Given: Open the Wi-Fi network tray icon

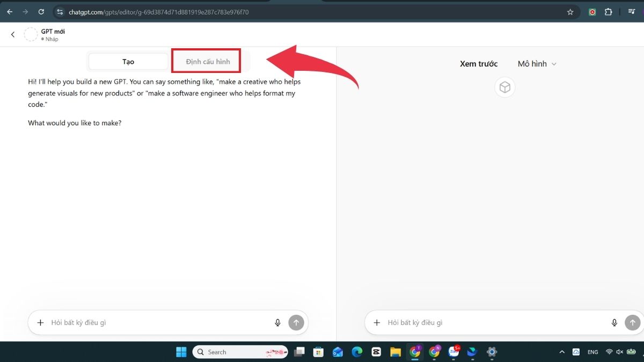Looking at the screenshot, I should [x=609, y=352].
